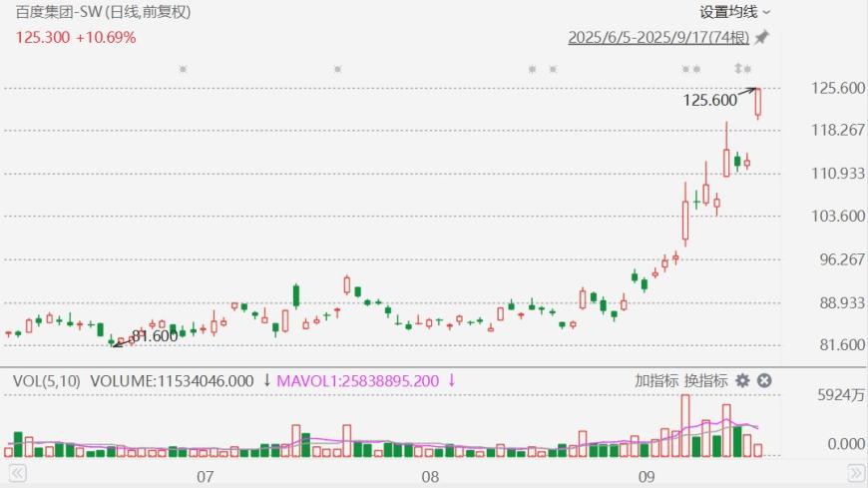Expand the 设置均线 dropdown
The image size is (868, 488).
tap(734, 12)
